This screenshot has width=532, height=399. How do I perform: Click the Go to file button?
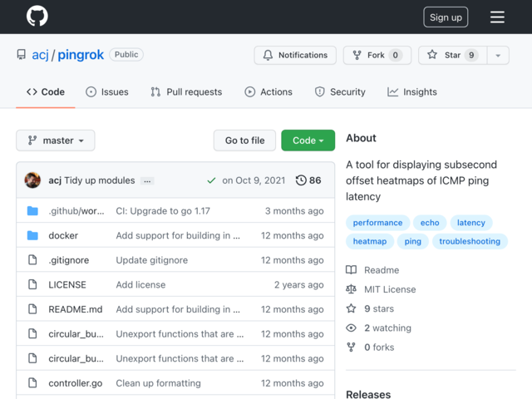244,140
